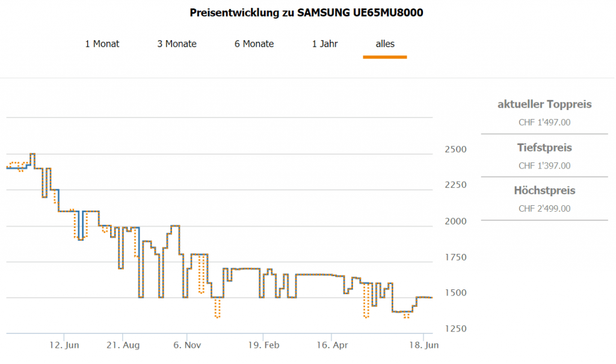Select the CHF 2'499.00 highest price value
616x364 pixels.
(544, 209)
